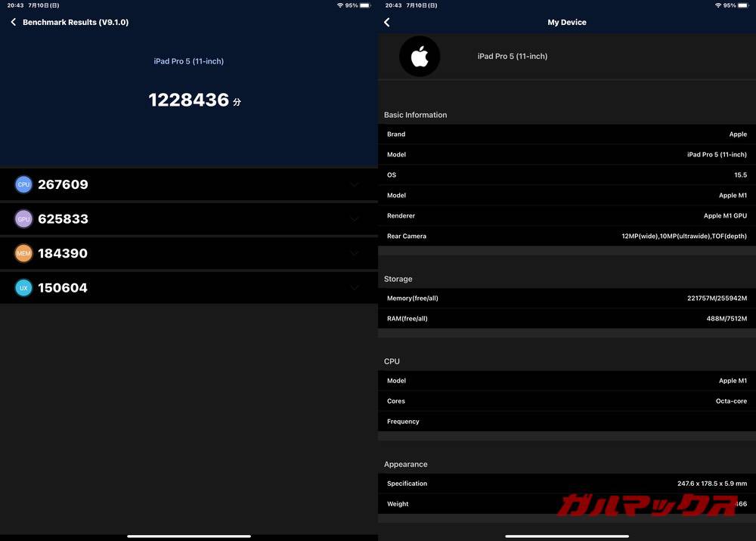Image resolution: width=756 pixels, height=541 pixels.
Task: Click the clock showing 20:43 in the status bar
Action: [14, 5]
